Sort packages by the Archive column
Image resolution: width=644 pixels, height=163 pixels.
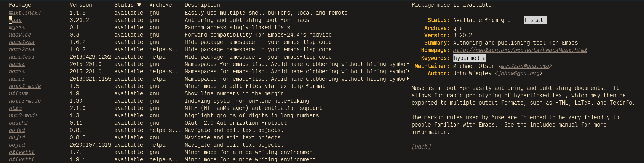tap(160, 5)
